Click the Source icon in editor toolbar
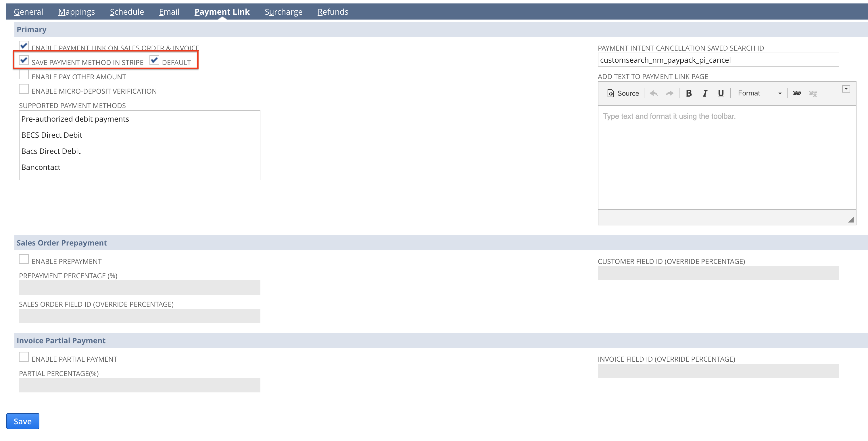Image resolution: width=868 pixels, height=441 pixels. coord(623,93)
